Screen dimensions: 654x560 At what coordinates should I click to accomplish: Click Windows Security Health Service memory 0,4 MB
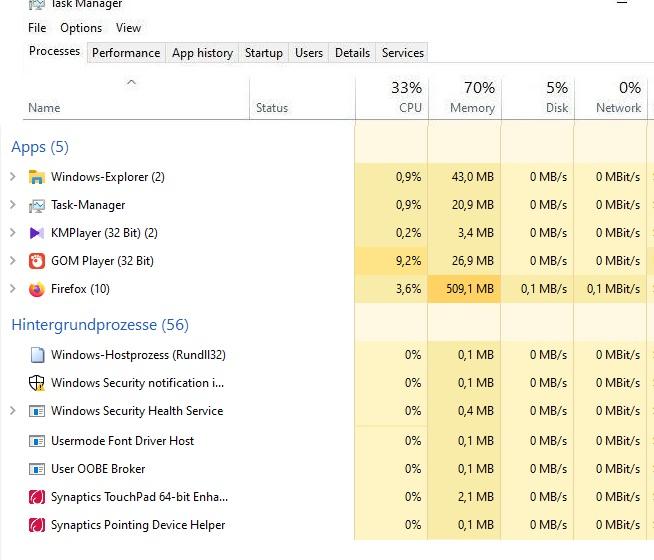click(476, 411)
